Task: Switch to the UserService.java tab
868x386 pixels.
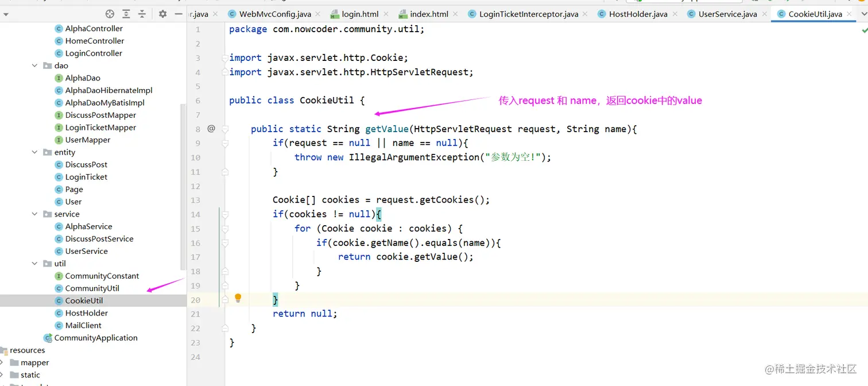Action: pos(728,14)
